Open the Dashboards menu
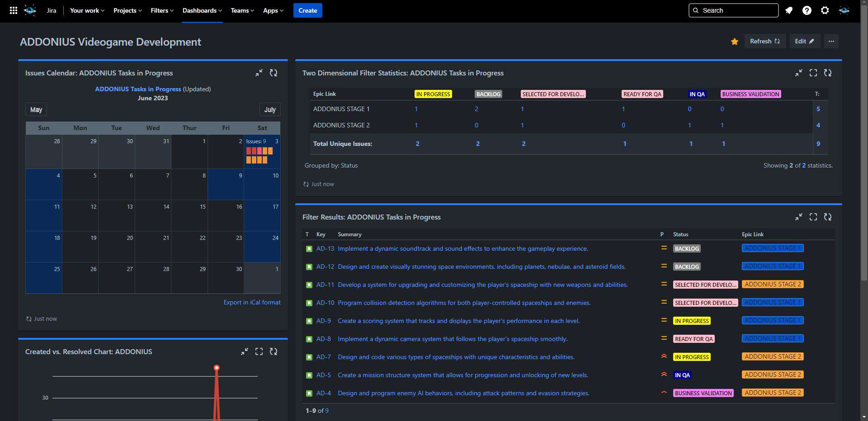The height and width of the screenshot is (421, 868). (x=202, y=10)
